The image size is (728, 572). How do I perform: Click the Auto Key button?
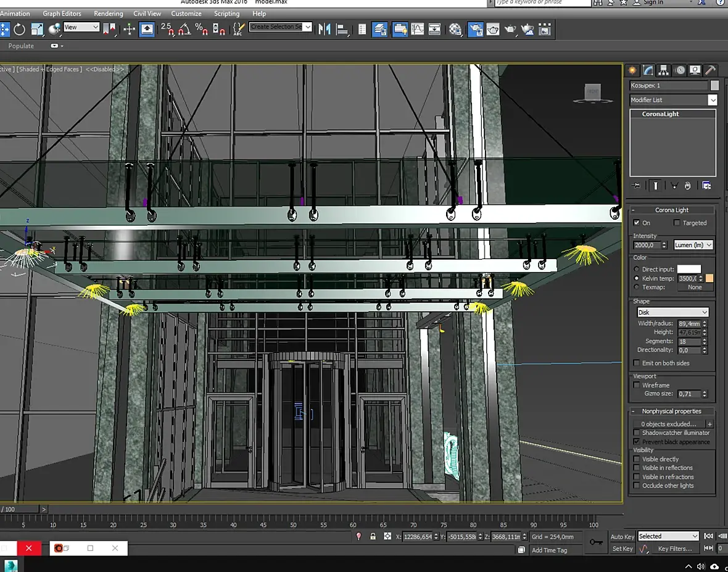[622, 536]
